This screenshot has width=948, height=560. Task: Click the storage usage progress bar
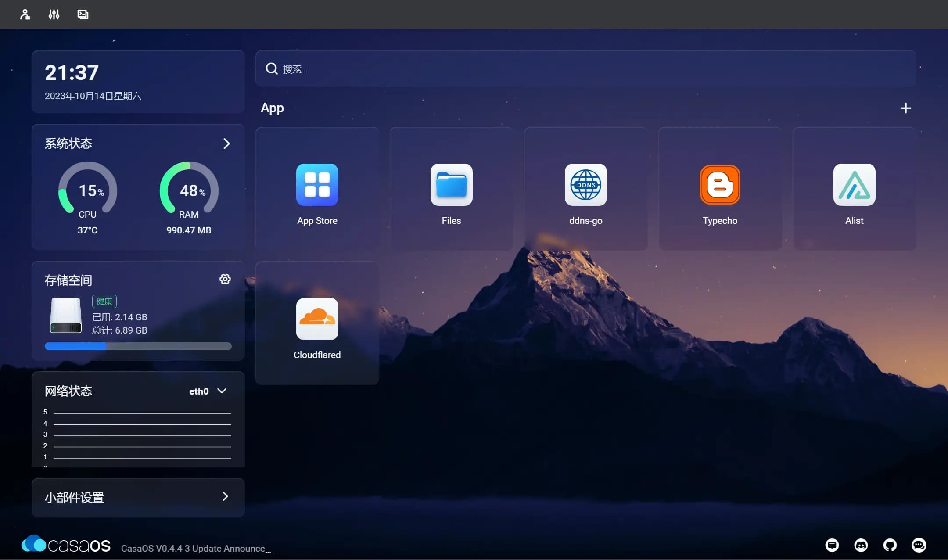(x=138, y=346)
